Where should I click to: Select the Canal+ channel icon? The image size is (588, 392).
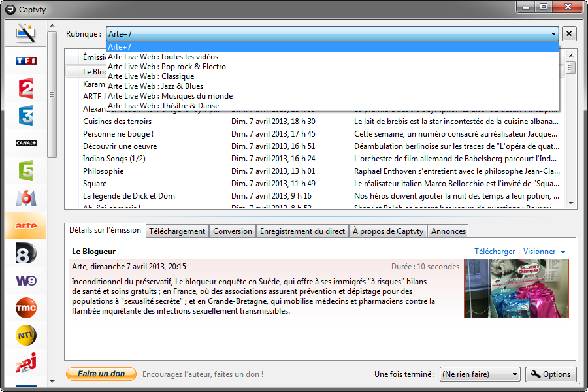(x=26, y=143)
